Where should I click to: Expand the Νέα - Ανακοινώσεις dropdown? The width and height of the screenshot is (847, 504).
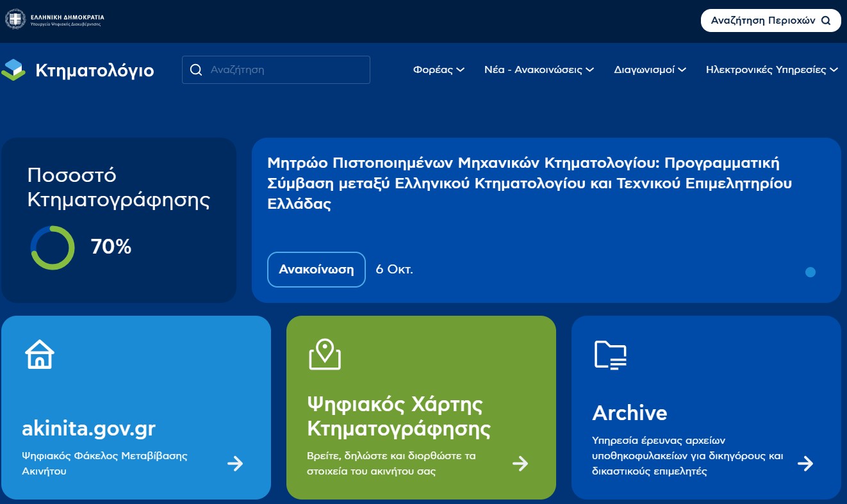(x=539, y=70)
